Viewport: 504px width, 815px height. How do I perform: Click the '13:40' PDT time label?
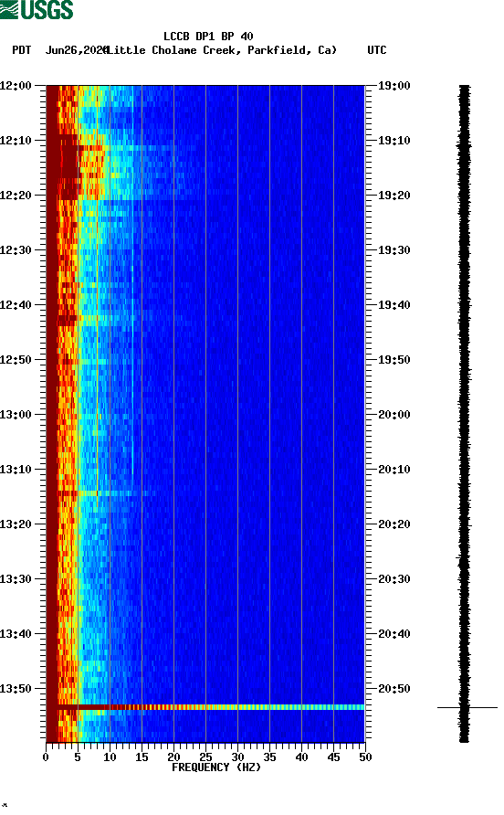click(x=16, y=633)
